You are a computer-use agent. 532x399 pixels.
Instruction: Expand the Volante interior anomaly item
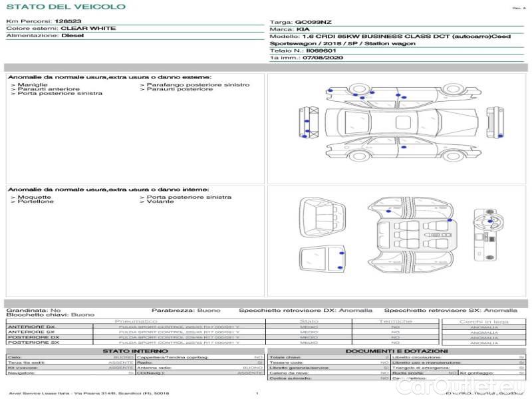tap(160, 201)
